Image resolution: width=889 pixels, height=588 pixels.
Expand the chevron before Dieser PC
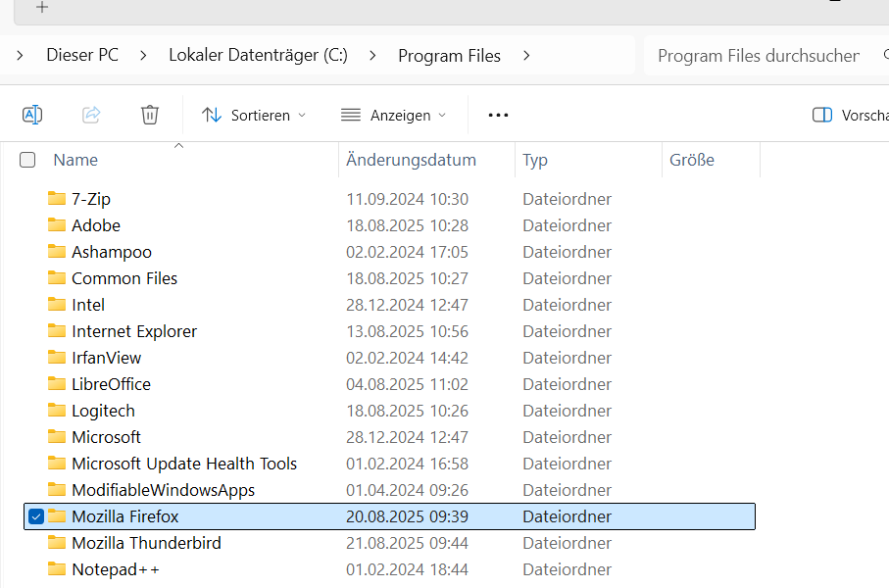tap(20, 56)
